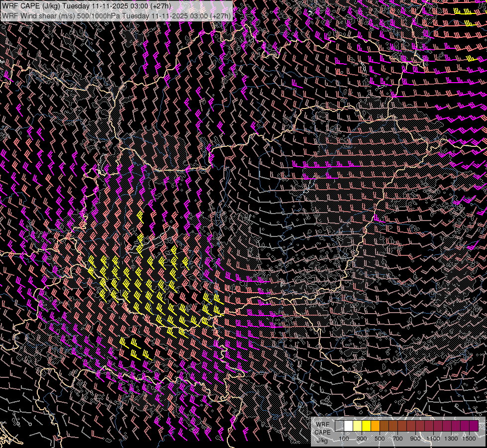487x448 pixels.
Task: Click the 700 legend tick label
Action: tap(397, 439)
